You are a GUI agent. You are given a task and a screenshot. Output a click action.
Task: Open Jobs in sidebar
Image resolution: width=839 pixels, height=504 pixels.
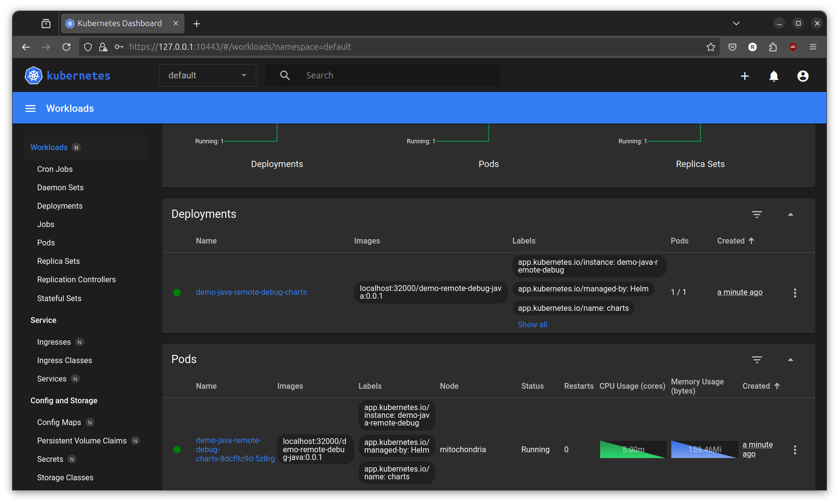click(46, 224)
